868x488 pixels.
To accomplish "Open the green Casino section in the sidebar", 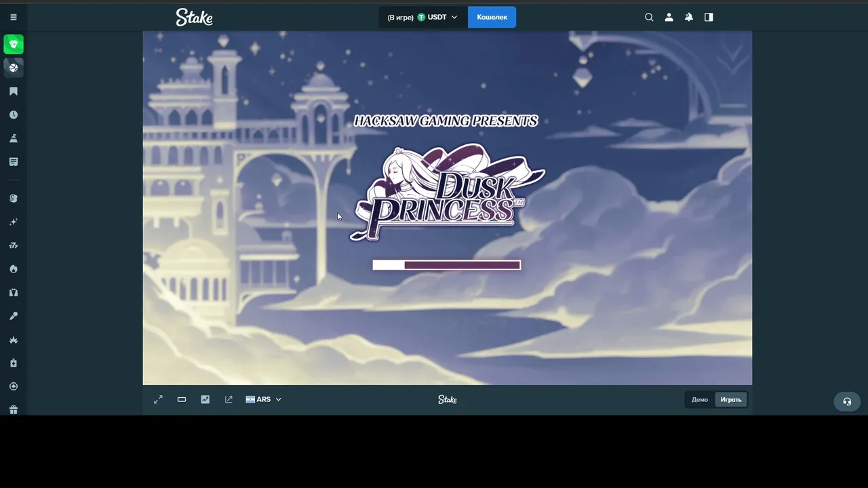I will [x=14, y=44].
